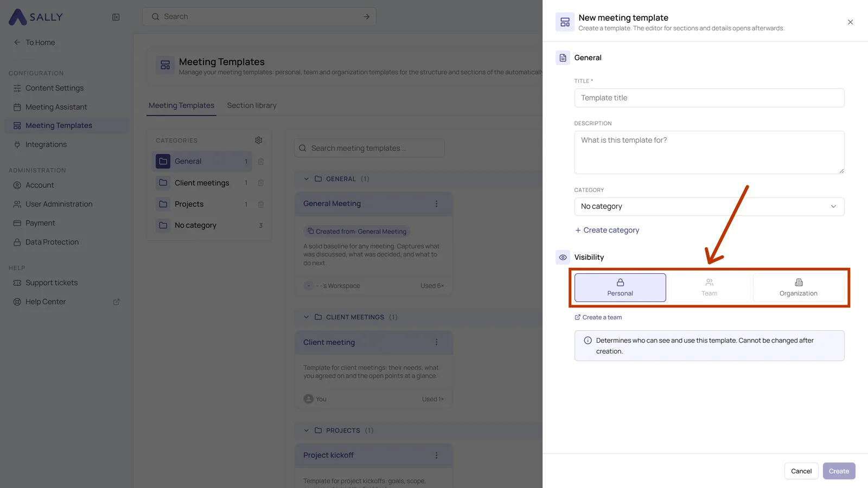868x488 pixels.
Task: Click the New meeting template header icon
Action: pos(565,22)
